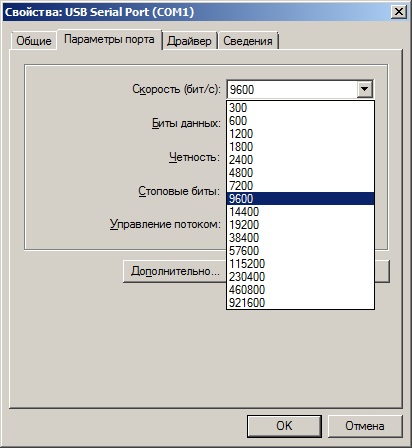Choose highlighted 9600 list item

pos(300,199)
